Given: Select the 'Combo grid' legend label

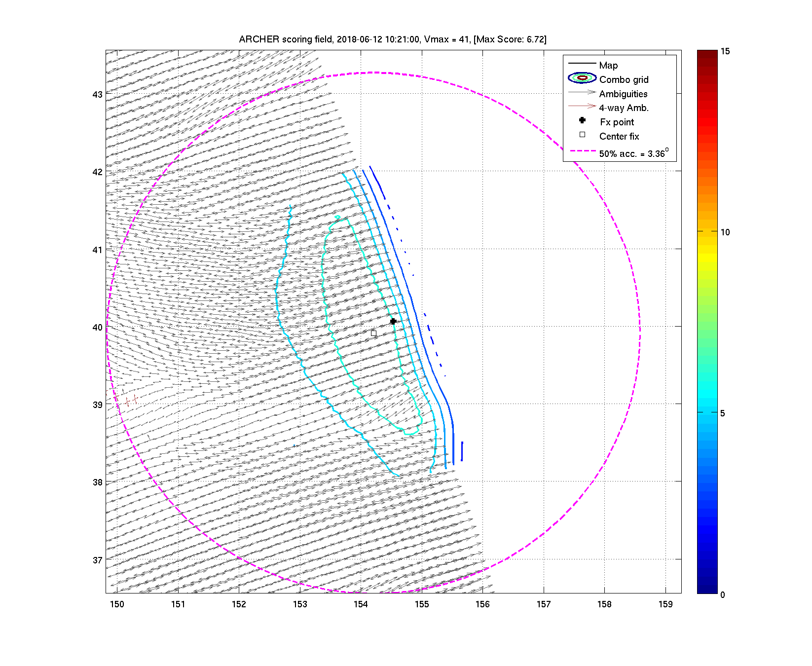Looking at the screenshot, I should tap(624, 80).
